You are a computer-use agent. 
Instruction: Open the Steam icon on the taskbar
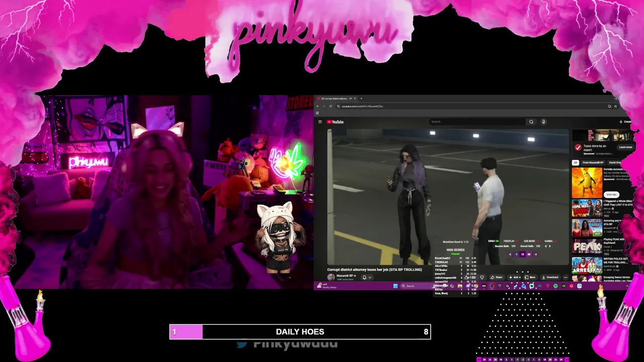tap(515, 286)
